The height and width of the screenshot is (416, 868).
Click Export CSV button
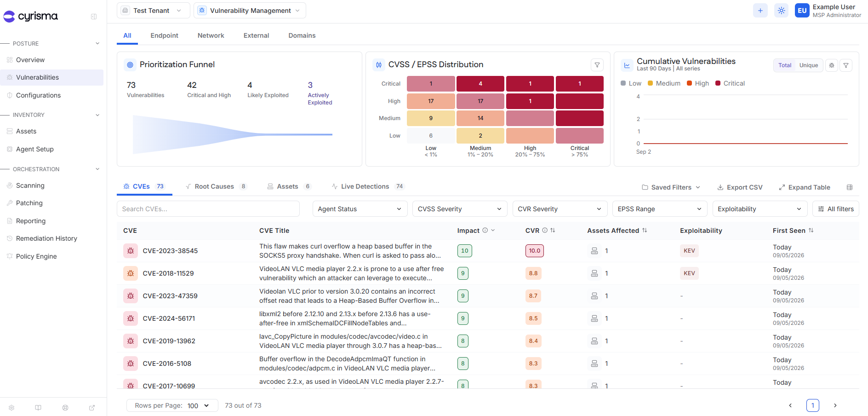click(740, 187)
